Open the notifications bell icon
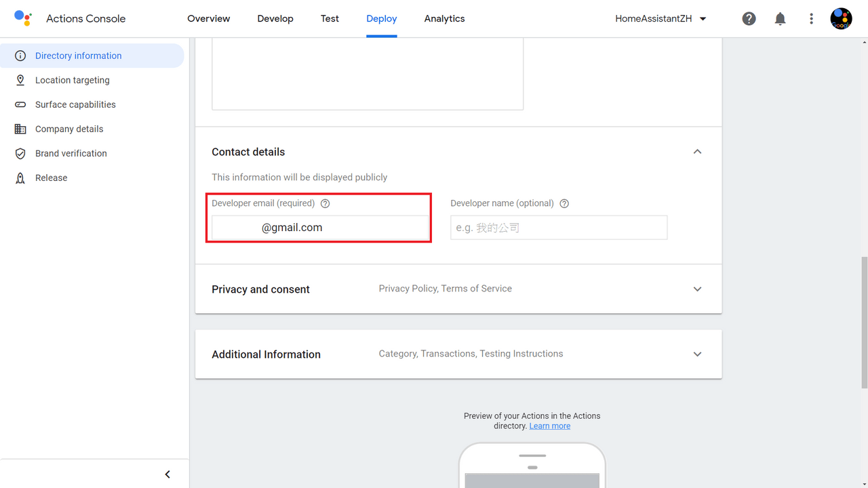This screenshot has width=868, height=488. click(x=780, y=19)
